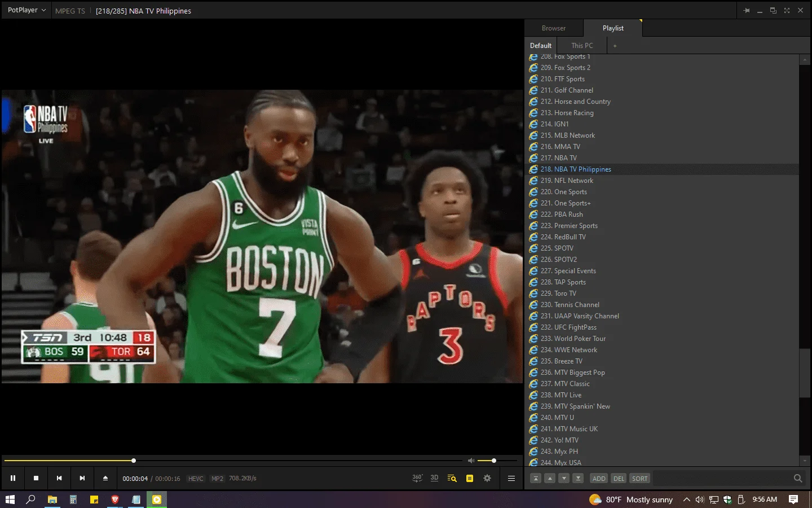Open Calculator from the taskbar
Image resolution: width=812 pixels, height=508 pixels.
click(73, 500)
